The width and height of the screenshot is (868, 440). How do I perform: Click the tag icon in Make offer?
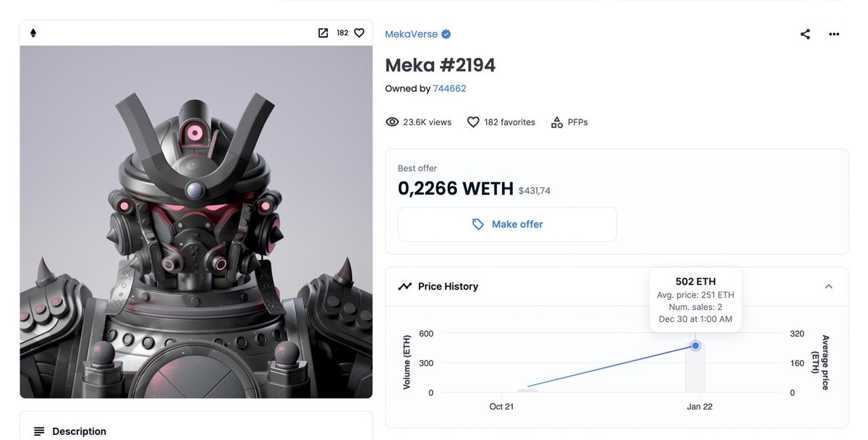click(477, 224)
